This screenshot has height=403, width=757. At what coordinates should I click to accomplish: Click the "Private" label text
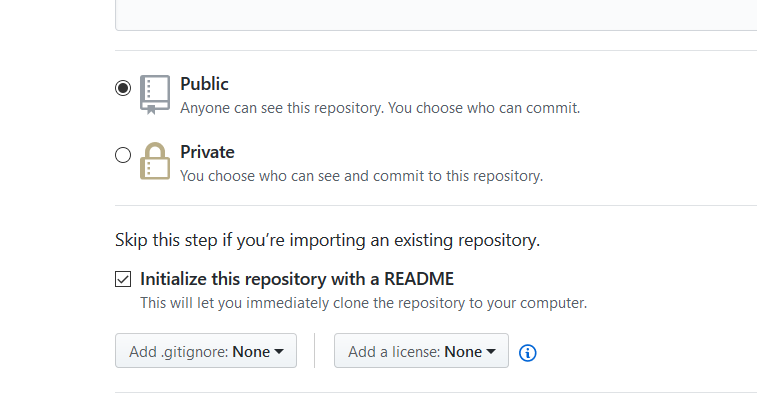(x=207, y=152)
